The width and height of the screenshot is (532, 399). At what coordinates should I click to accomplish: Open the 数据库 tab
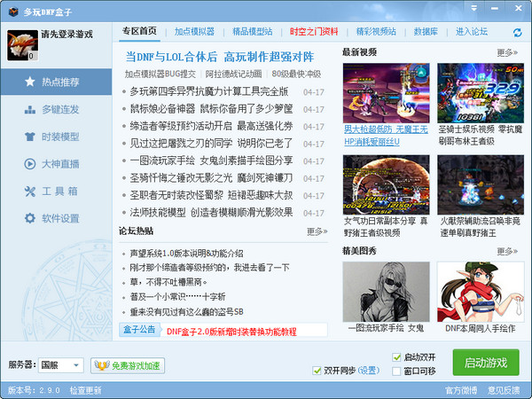click(426, 32)
